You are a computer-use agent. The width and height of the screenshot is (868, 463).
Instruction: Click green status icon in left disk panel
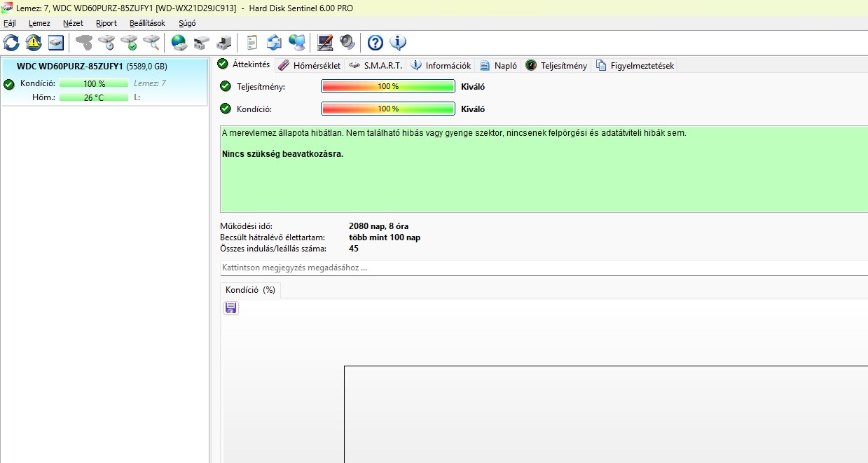click(x=9, y=84)
